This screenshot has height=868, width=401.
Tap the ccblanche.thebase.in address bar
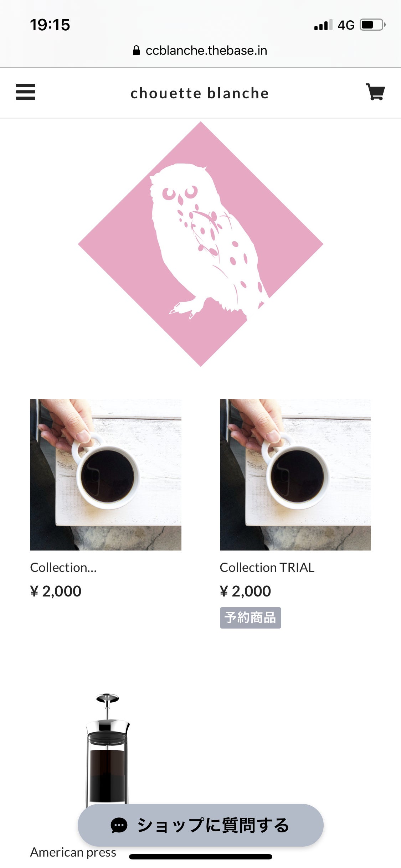pos(200,51)
